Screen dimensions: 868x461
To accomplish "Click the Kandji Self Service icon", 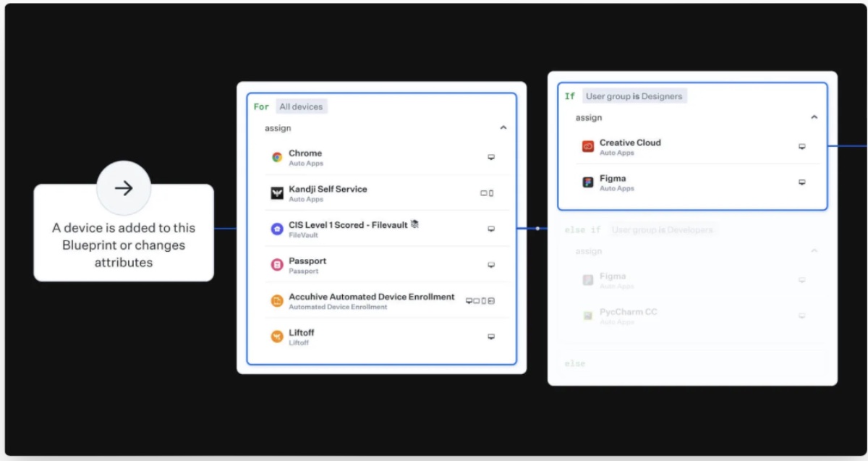I will (277, 193).
